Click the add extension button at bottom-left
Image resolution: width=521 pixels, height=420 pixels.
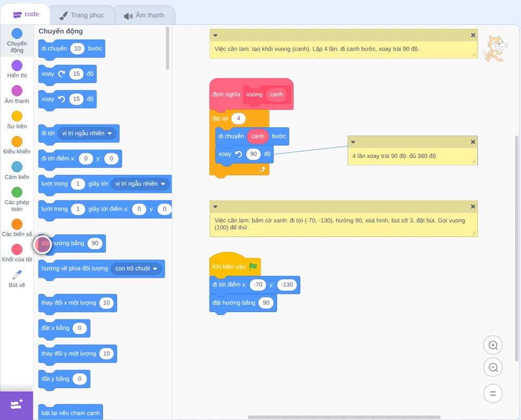pyautogui.click(x=17, y=405)
